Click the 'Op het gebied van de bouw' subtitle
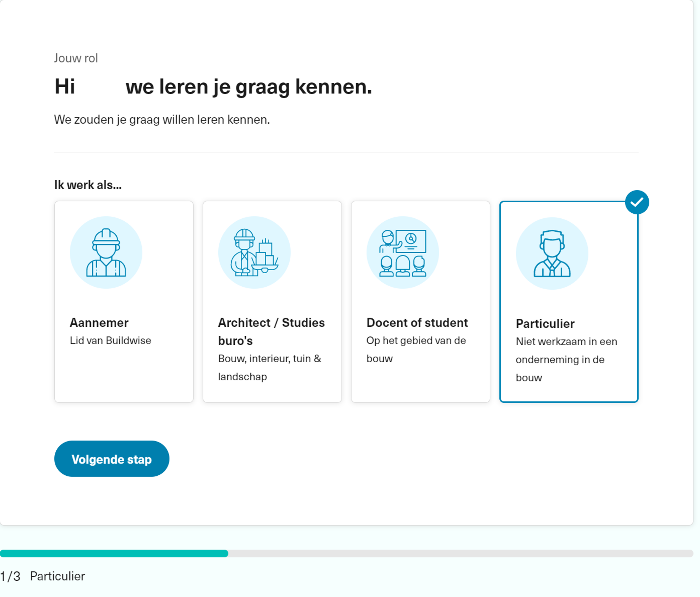The height and width of the screenshot is (597, 700). [x=416, y=349]
